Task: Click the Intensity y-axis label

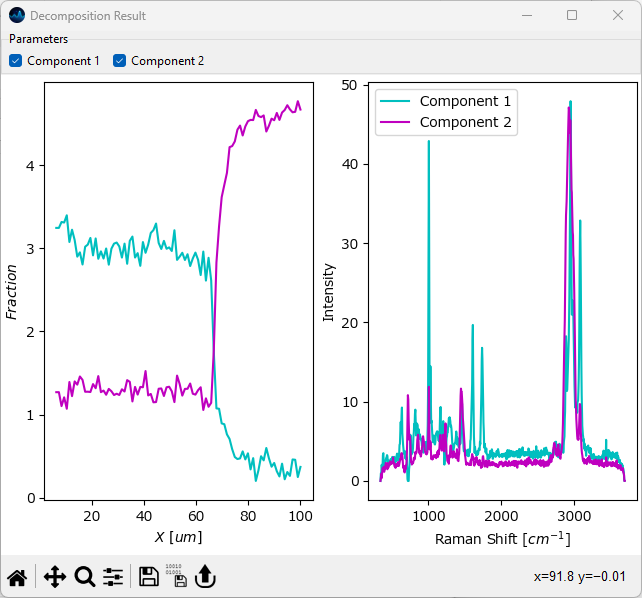Action: point(328,292)
